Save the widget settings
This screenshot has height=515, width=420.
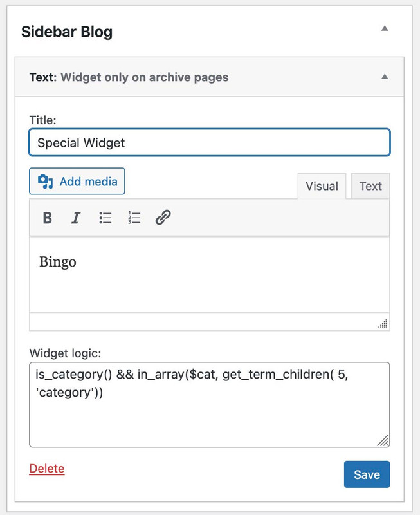(367, 474)
